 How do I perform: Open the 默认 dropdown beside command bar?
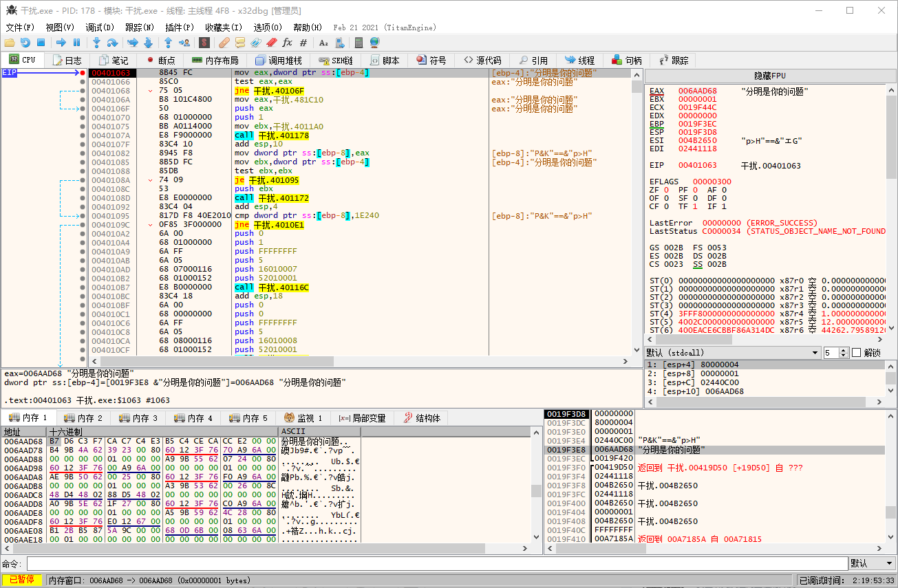(x=871, y=564)
